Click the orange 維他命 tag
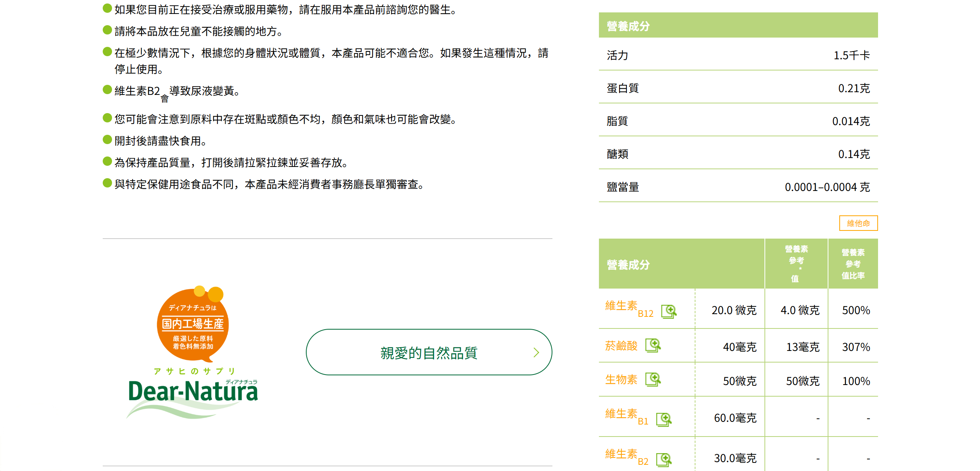 coord(858,223)
